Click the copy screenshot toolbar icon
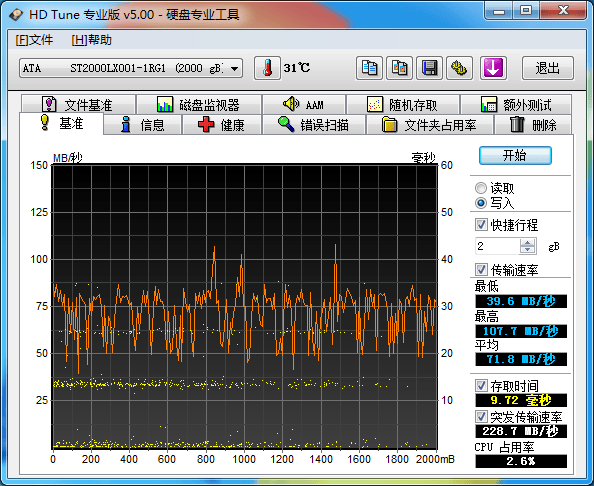594x486 pixels. (399, 68)
